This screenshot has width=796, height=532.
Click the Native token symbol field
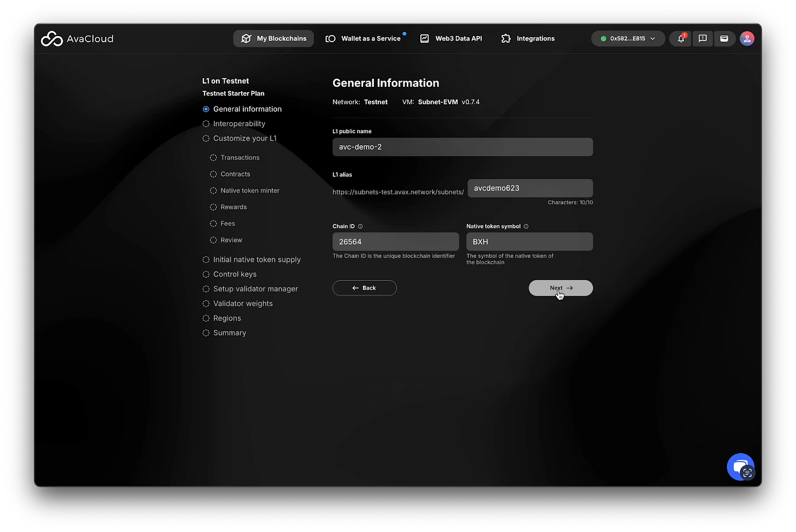click(530, 242)
